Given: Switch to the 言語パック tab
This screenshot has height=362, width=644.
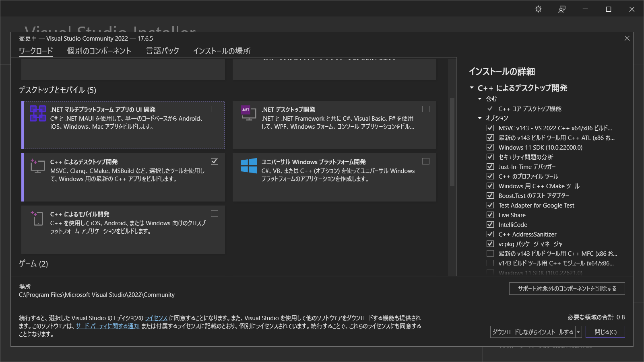Looking at the screenshot, I should pos(162,51).
